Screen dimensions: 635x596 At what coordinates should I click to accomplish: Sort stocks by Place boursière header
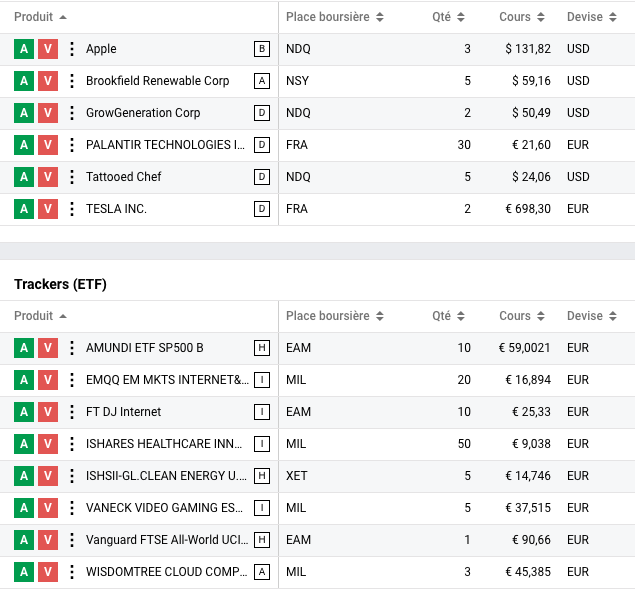click(334, 17)
